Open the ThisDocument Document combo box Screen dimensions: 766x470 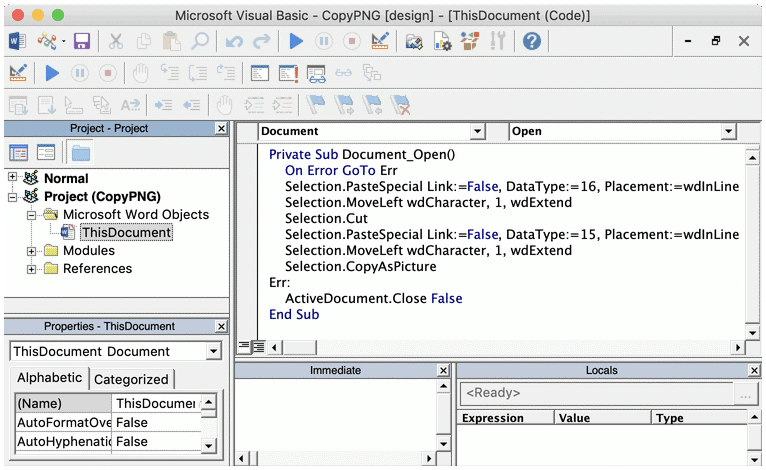click(115, 351)
